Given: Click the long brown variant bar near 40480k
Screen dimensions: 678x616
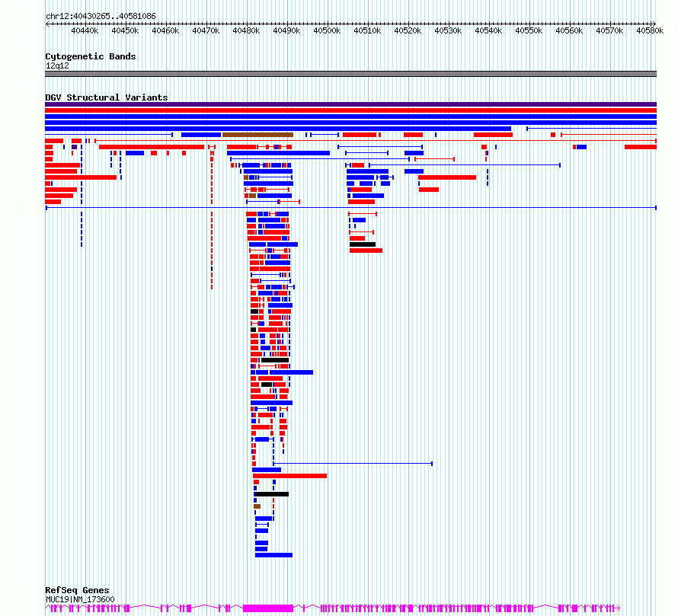Looking at the screenshot, I should (257, 135).
